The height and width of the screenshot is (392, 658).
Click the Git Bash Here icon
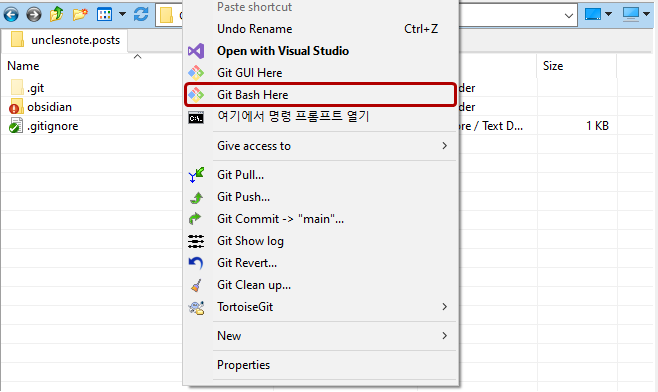coord(196,95)
